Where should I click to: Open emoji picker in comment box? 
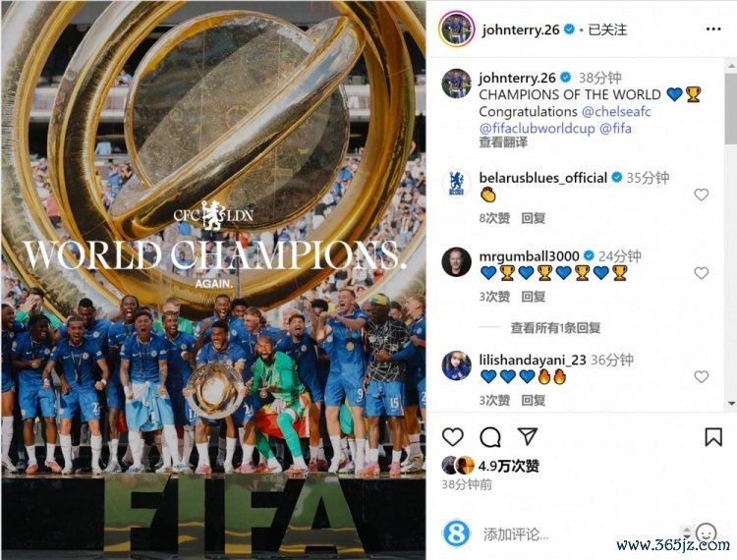coord(706,533)
